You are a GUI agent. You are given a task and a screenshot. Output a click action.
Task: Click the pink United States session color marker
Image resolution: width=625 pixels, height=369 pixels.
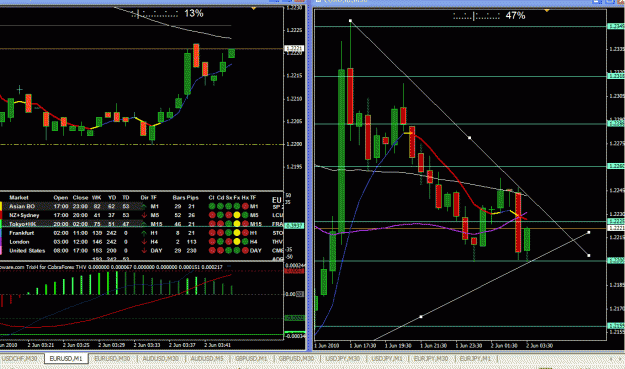1,251
